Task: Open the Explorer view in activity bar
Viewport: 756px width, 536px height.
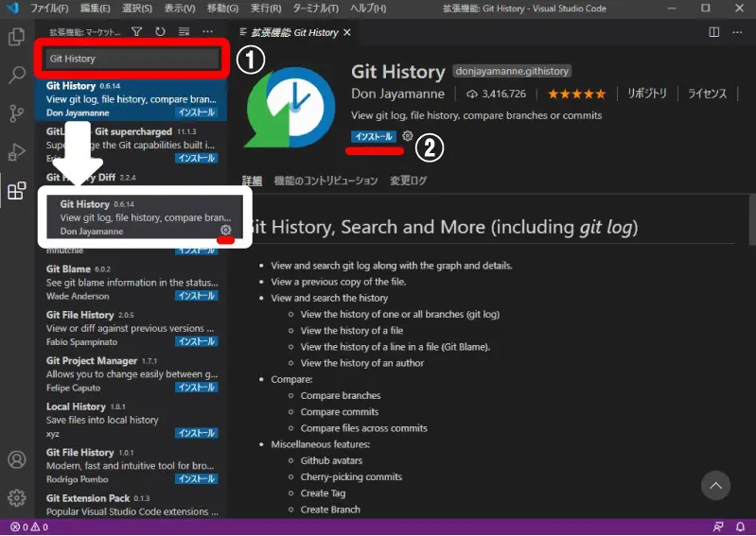Action: [x=16, y=37]
